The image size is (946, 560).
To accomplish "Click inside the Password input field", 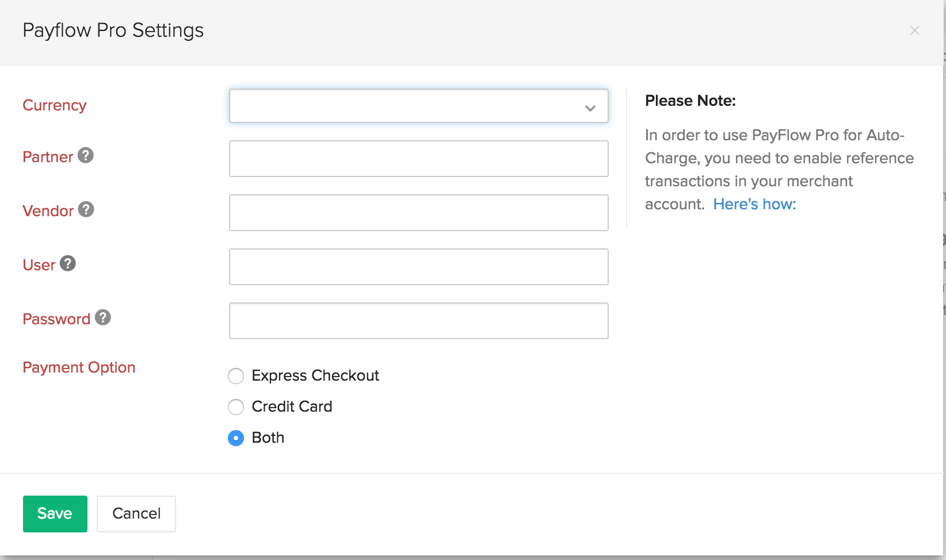I will [x=418, y=320].
